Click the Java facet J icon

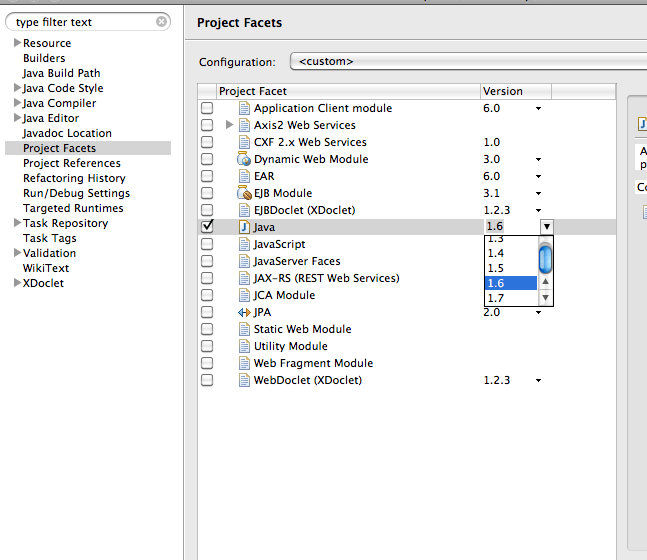click(x=244, y=227)
